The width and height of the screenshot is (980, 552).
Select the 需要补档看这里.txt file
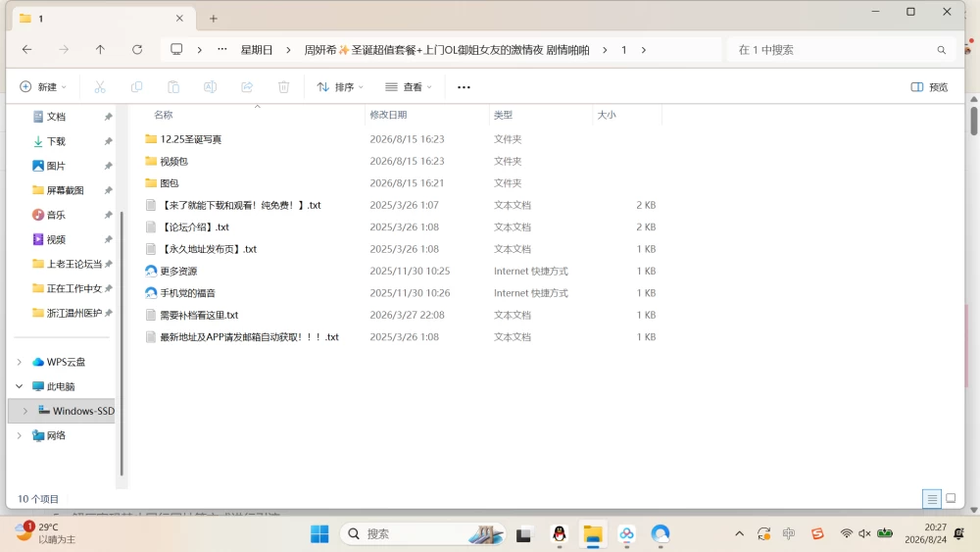pyautogui.click(x=199, y=315)
